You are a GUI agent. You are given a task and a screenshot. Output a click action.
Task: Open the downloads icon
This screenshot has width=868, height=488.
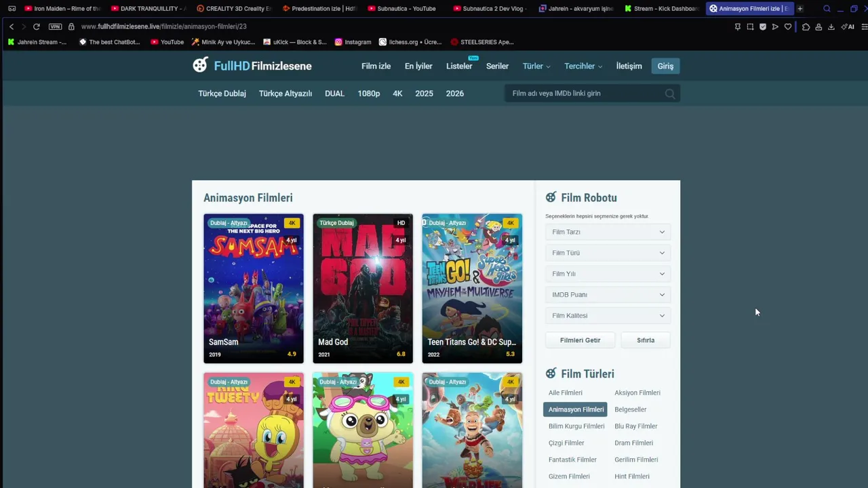point(831,27)
